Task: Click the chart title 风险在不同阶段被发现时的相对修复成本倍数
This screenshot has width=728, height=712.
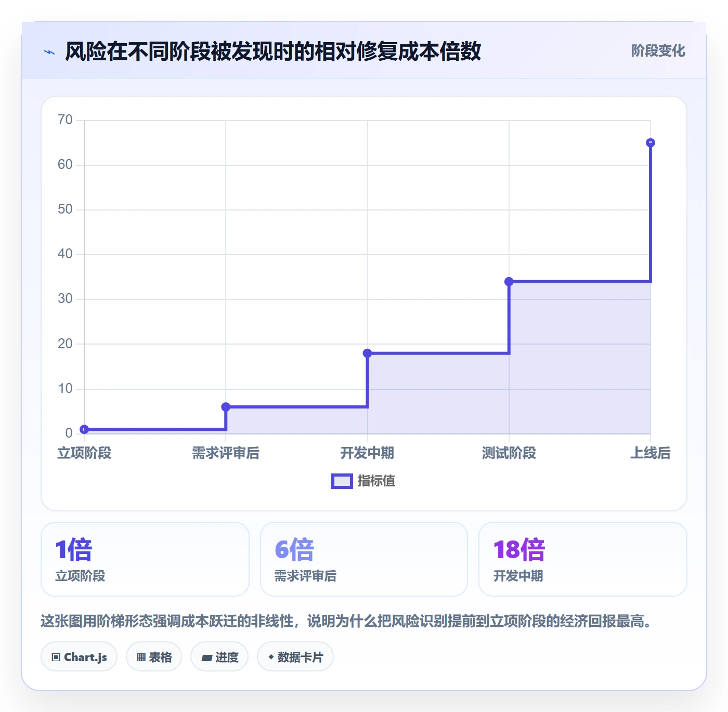Action: [x=273, y=51]
